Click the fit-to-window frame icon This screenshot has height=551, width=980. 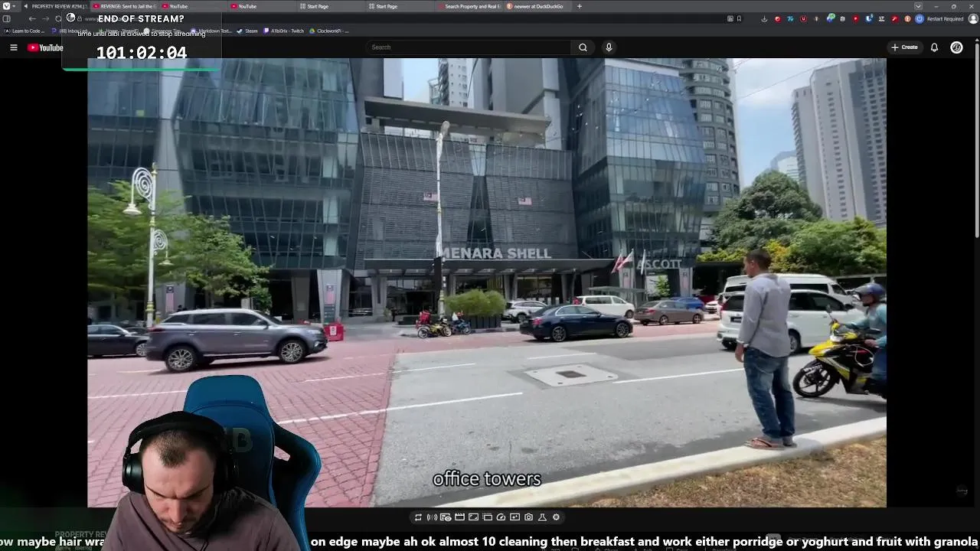tap(473, 517)
